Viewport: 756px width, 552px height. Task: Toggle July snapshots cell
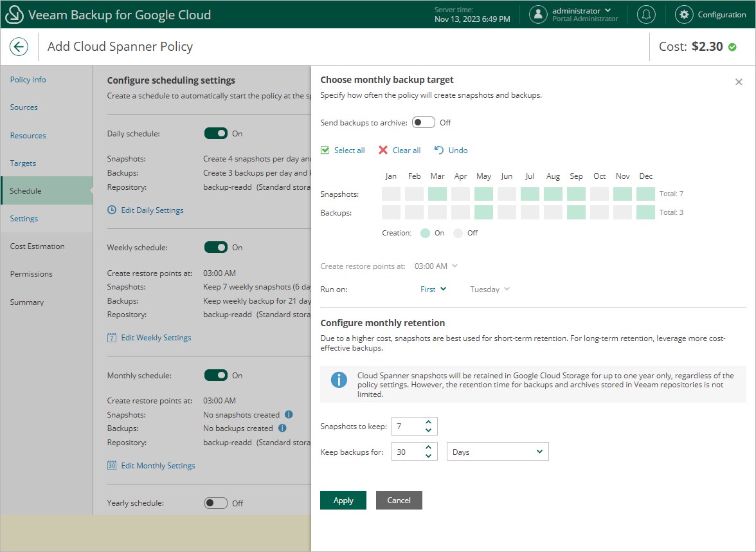point(530,194)
